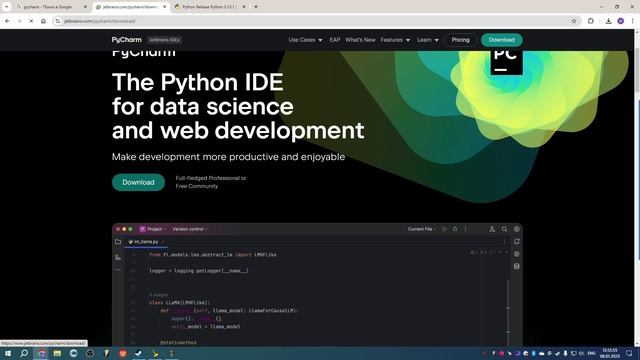This screenshot has height=360, width=640.
Task: Click the OneDrive cloud tray icon
Action: [541, 353]
